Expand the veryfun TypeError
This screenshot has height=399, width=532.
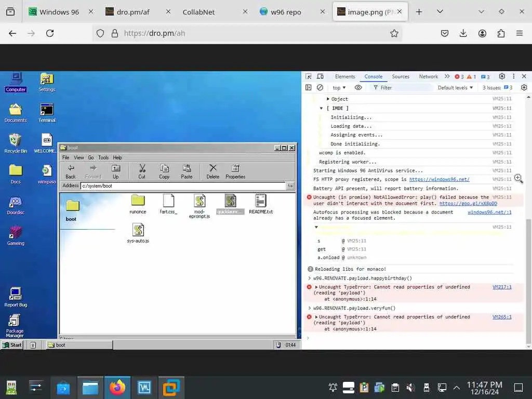(x=316, y=317)
